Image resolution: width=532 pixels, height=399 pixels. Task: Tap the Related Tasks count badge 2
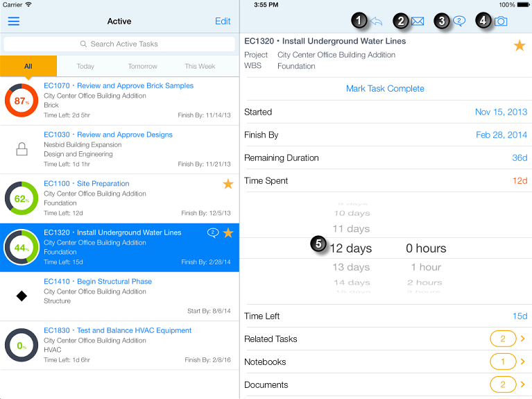click(x=503, y=339)
